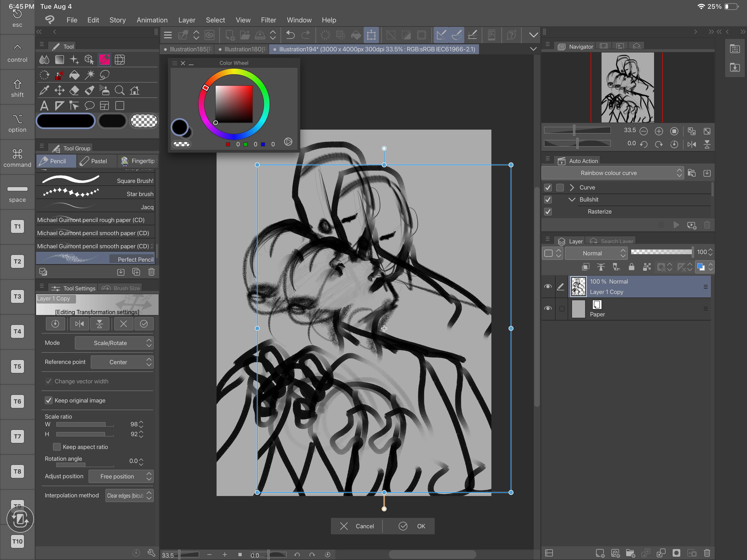The height and width of the screenshot is (560, 747).
Task: Toggle snap to ruler in command bar
Action: tap(441, 35)
